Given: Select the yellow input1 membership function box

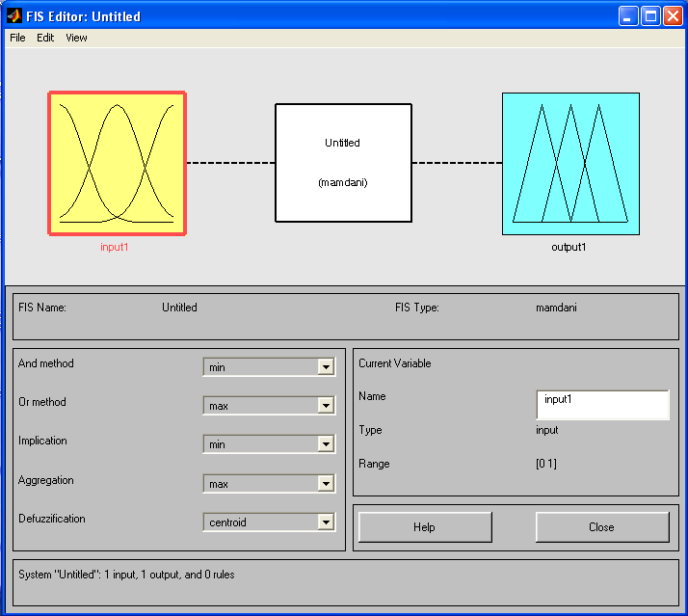Looking at the screenshot, I should point(118,163).
